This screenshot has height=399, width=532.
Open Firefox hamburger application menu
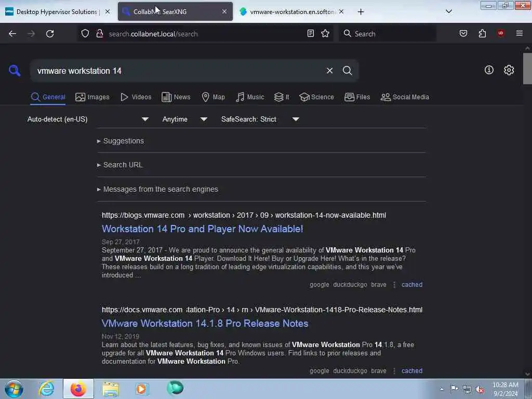[x=520, y=33]
